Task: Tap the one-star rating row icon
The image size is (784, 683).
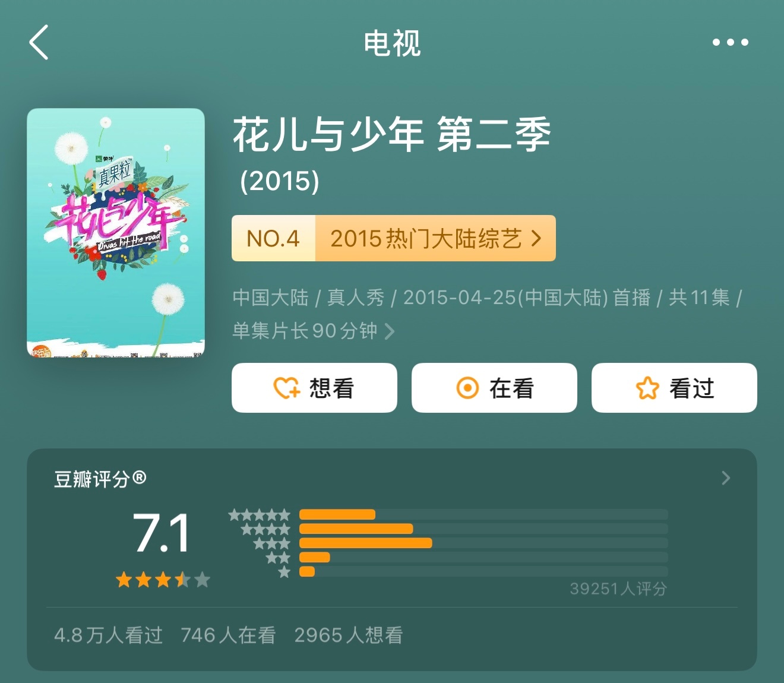Action: pyautogui.click(x=284, y=571)
